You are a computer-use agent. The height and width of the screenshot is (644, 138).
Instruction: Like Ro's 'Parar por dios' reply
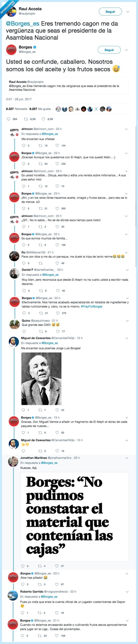(57, 263)
